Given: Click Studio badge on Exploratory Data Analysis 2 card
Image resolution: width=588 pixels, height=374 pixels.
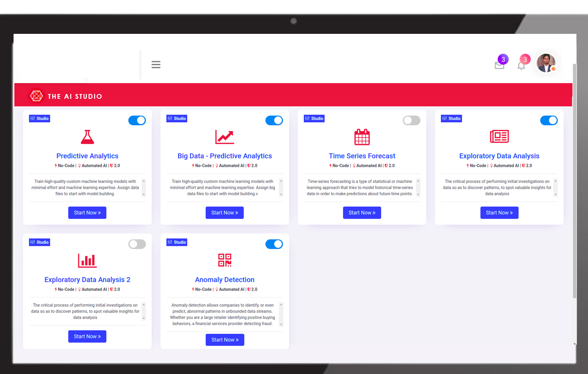Looking at the screenshot, I should (39, 242).
